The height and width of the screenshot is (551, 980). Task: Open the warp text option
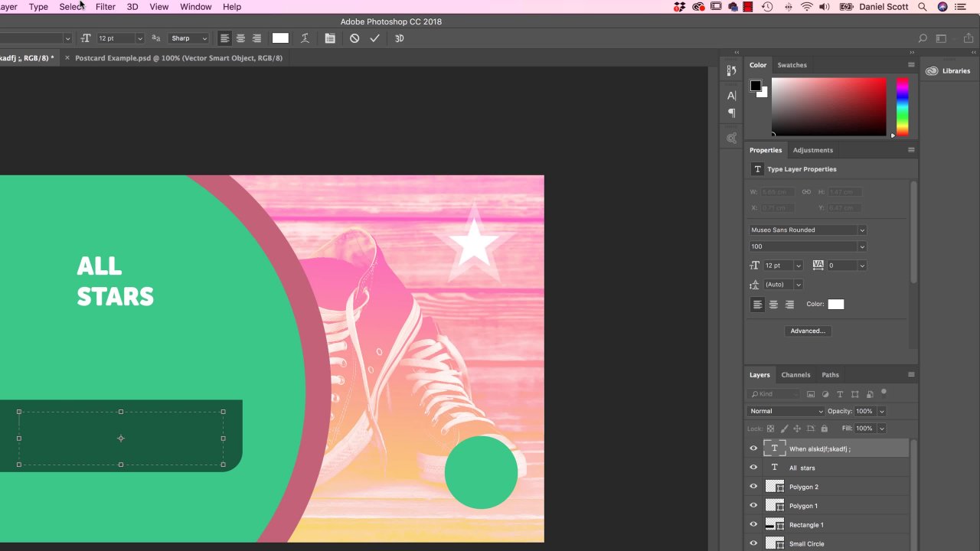point(305,38)
